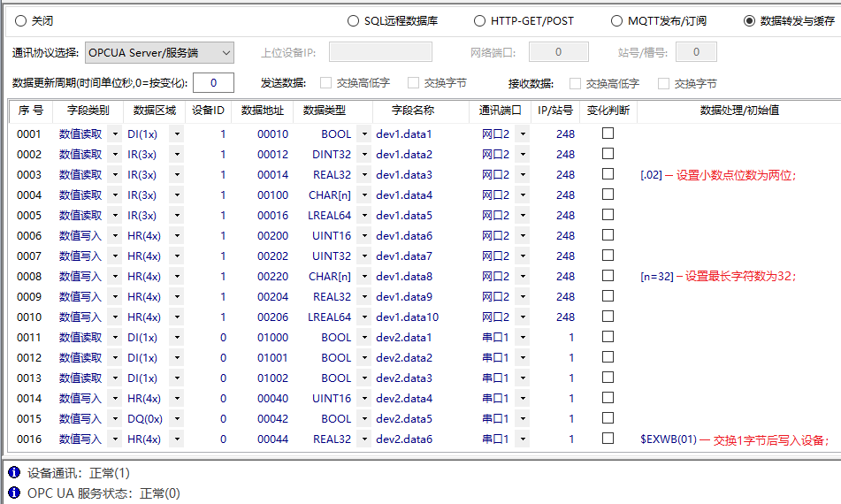Click UINT32 data type cell
This screenshot has width=841, height=504.
[x=332, y=256]
